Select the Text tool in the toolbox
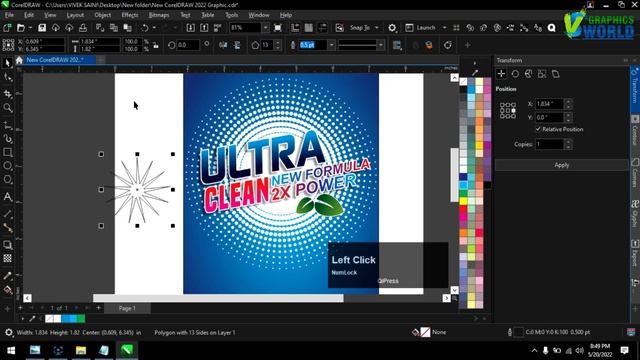Screen dimensions: 640x360 pyautogui.click(x=7, y=197)
